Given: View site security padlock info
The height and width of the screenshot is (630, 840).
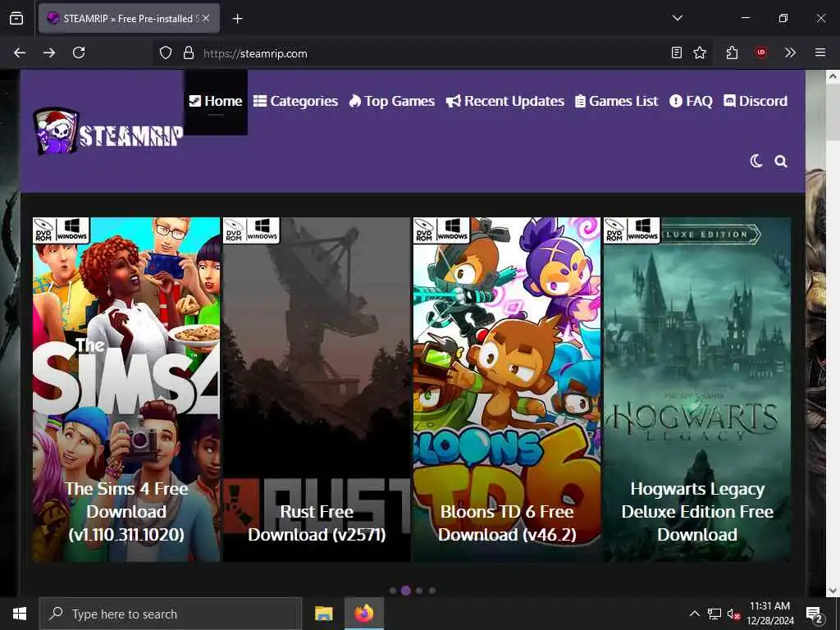Looking at the screenshot, I should [188, 53].
